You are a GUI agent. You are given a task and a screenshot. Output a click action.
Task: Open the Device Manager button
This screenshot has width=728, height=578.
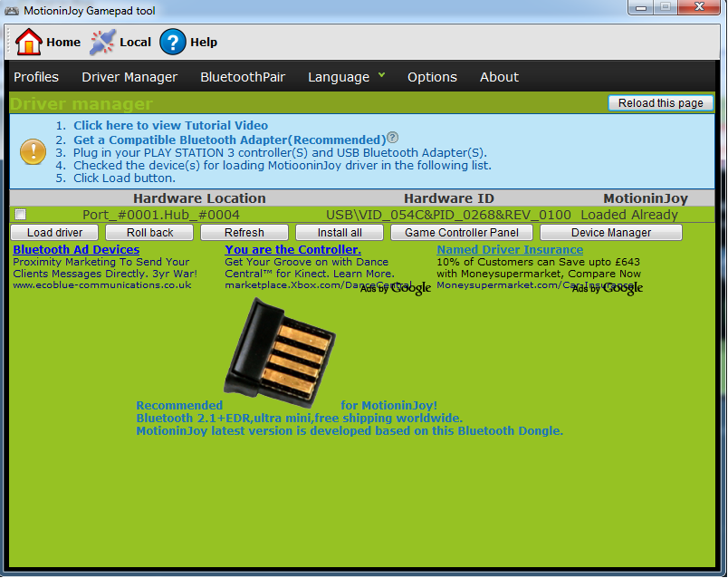[x=611, y=232]
